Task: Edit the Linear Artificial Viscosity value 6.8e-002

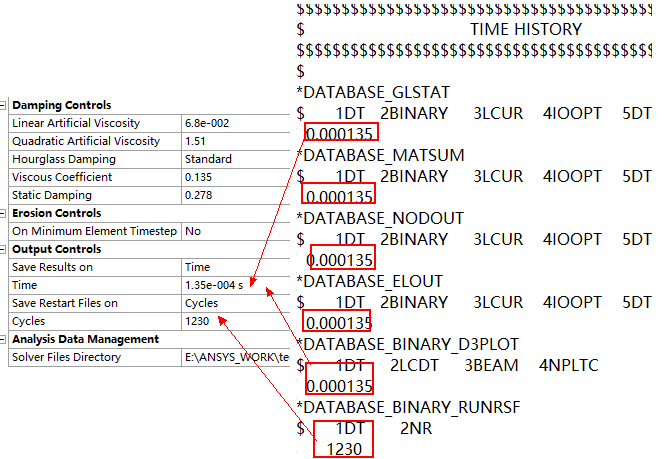Action: [229, 123]
